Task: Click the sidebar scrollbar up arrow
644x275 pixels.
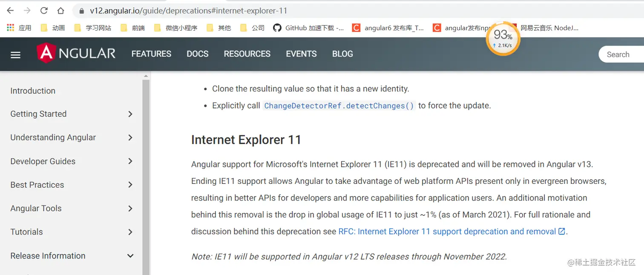Action: [146, 76]
